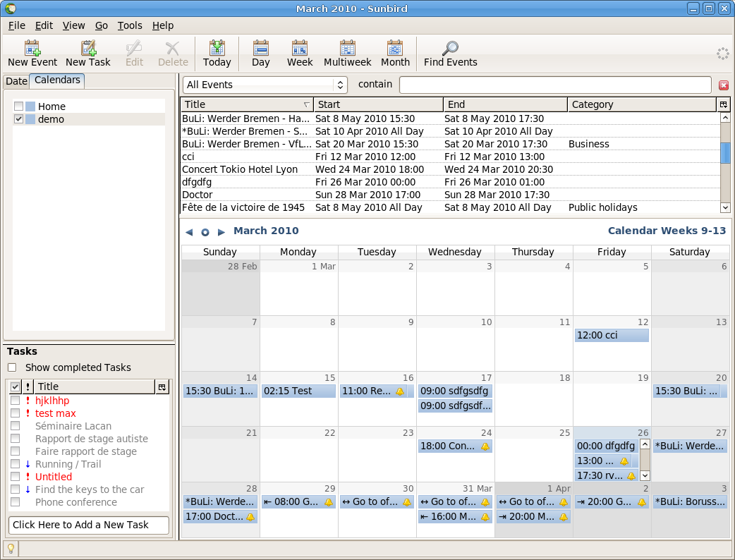The image size is (735, 560).
Task: Check off Phone conference task
Action: (x=15, y=501)
